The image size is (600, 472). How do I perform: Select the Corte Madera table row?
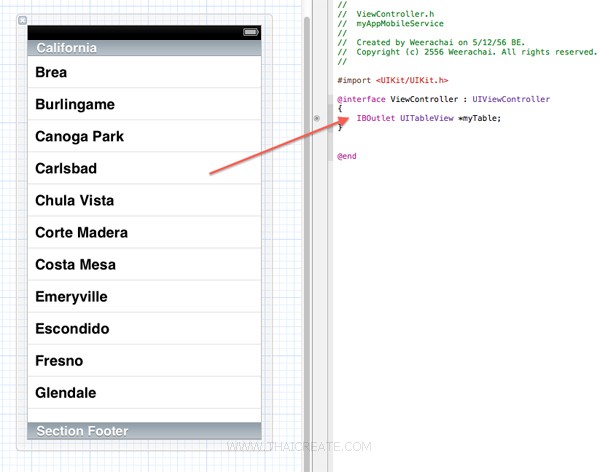pos(145,232)
